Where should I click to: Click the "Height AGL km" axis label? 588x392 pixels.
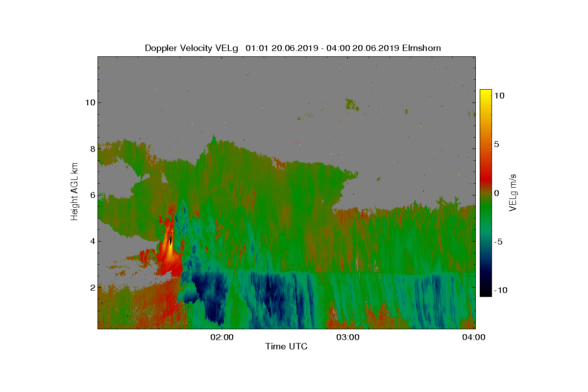(74, 192)
